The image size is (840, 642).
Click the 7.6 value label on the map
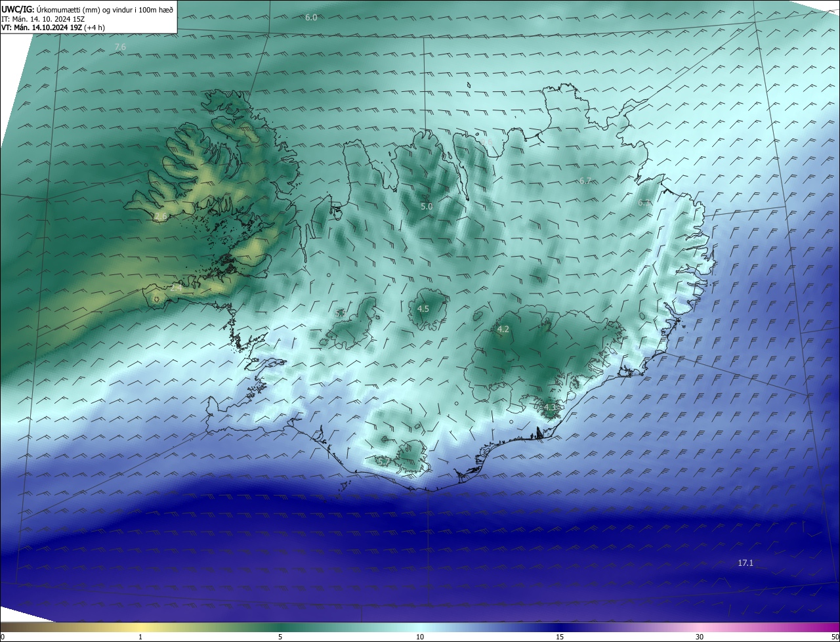[120, 47]
